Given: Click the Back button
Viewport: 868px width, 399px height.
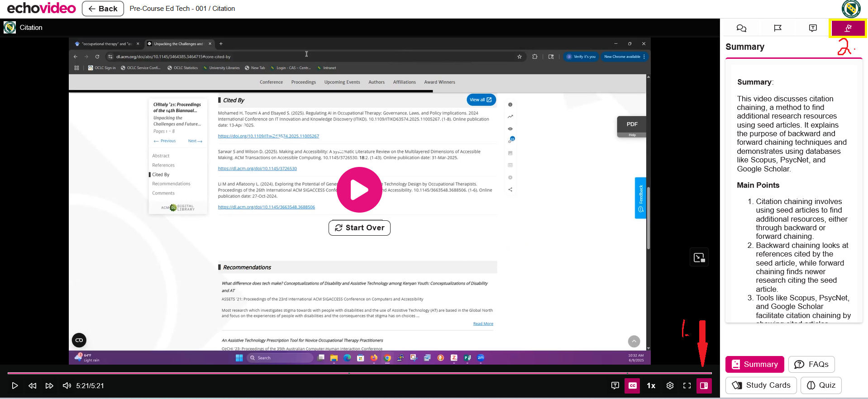Looking at the screenshot, I should click(103, 9).
